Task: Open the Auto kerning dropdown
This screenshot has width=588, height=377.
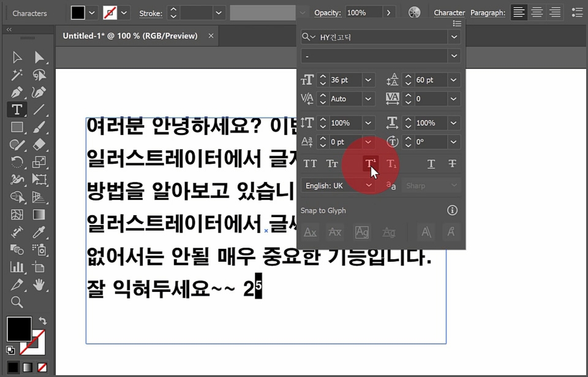Action: pyautogui.click(x=368, y=99)
